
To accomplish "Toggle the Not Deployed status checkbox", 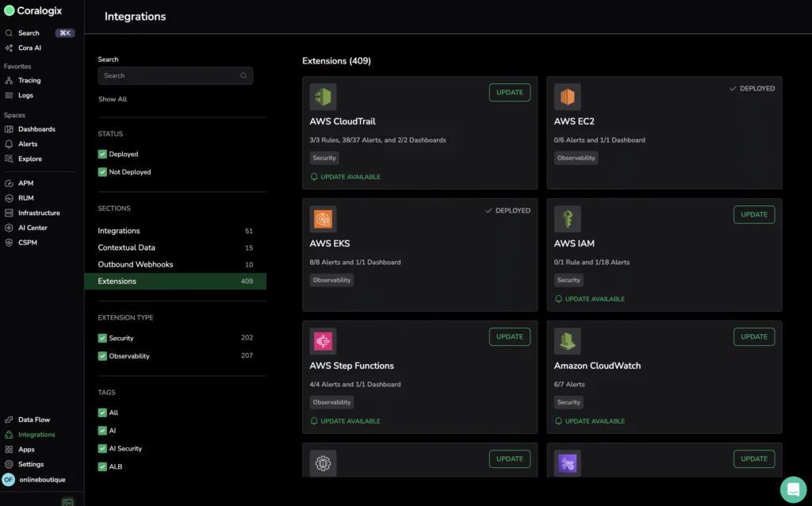I will click(102, 172).
